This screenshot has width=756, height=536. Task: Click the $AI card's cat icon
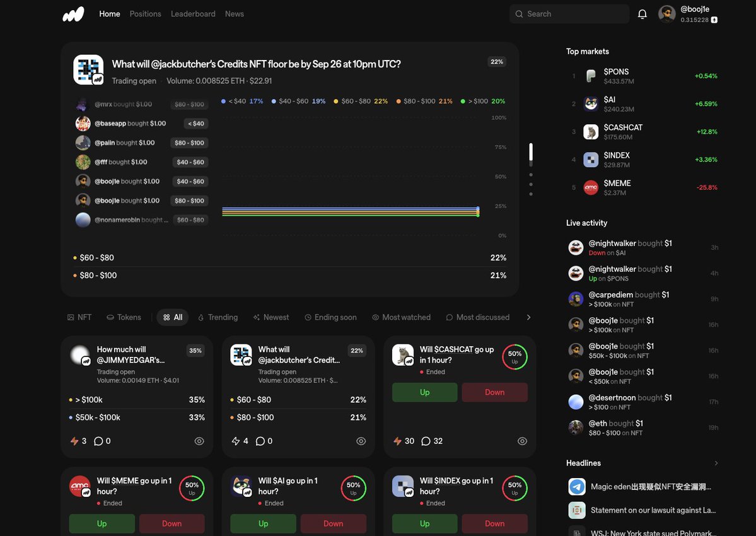pos(241,486)
